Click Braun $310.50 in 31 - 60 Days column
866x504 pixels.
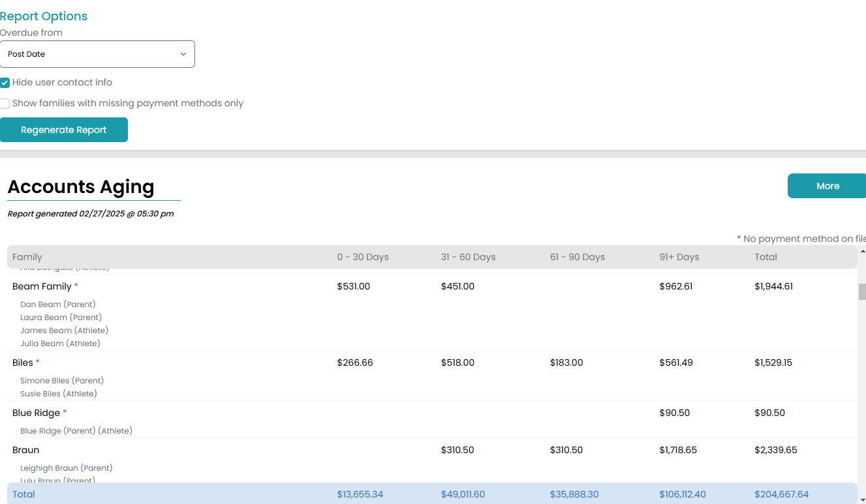(x=457, y=450)
